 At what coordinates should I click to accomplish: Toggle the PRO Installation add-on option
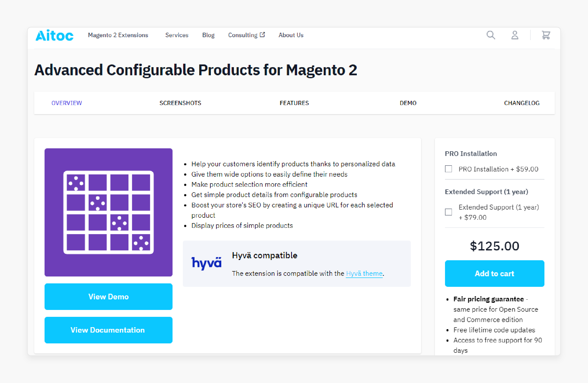click(x=449, y=168)
